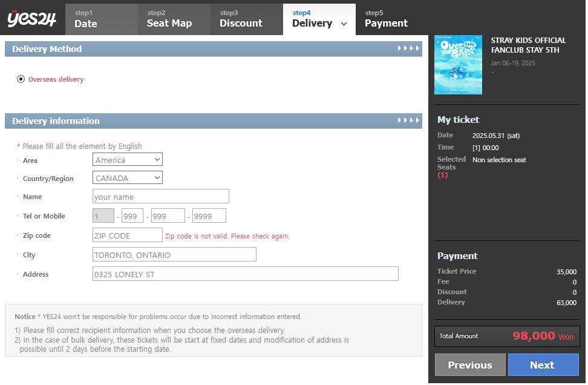The width and height of the screenshot is (588, 385).
Task: Click the Delivery Method section header
Action: point(214,49)
